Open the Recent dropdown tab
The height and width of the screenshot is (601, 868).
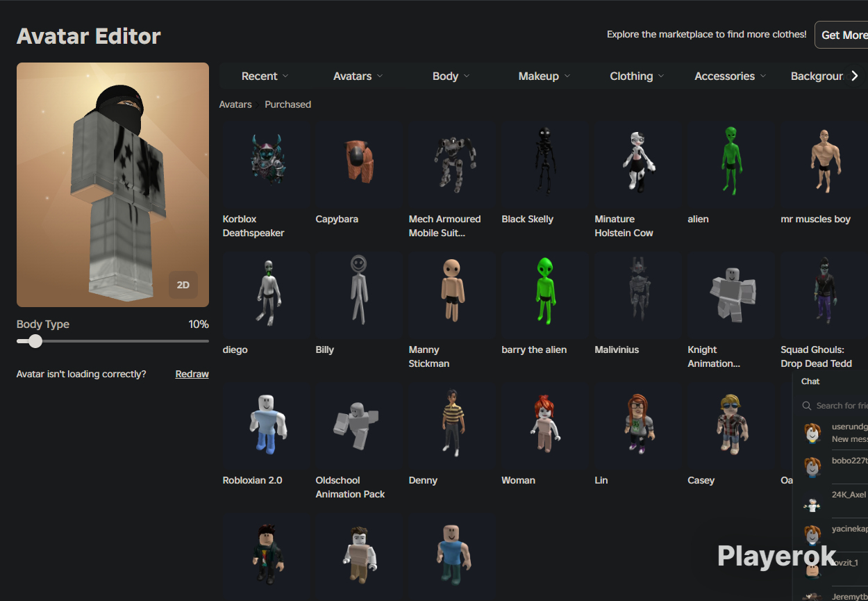265,76
